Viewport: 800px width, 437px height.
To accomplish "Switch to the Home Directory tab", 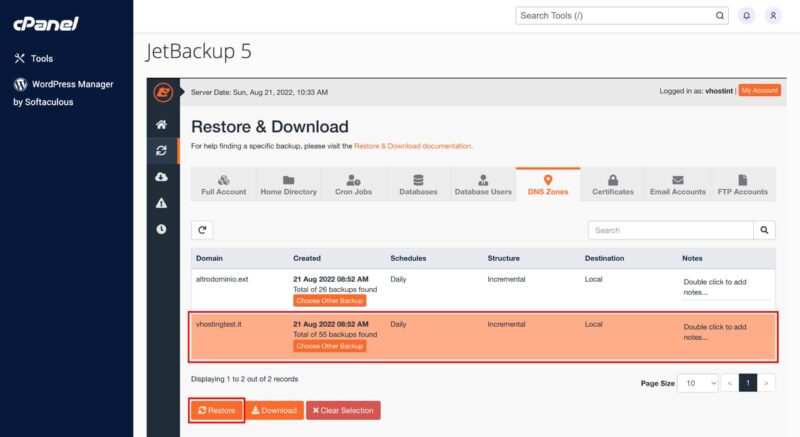I will pos(288,185).
